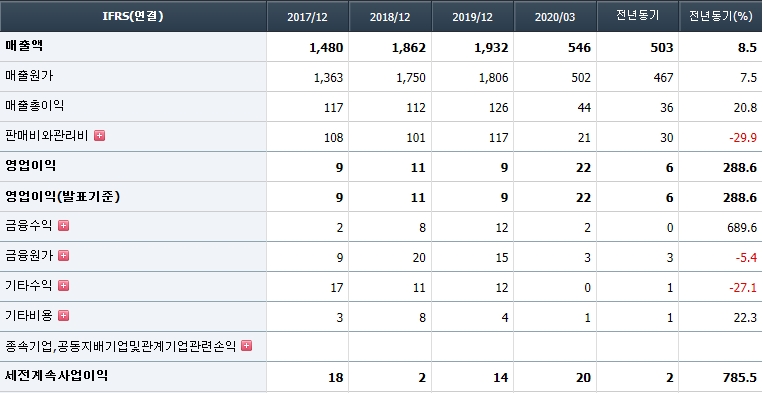The width and height of the screenshot is (763, 393).
Task: Click 금융수익 growth value 689.6
Action: coord(743,228)
